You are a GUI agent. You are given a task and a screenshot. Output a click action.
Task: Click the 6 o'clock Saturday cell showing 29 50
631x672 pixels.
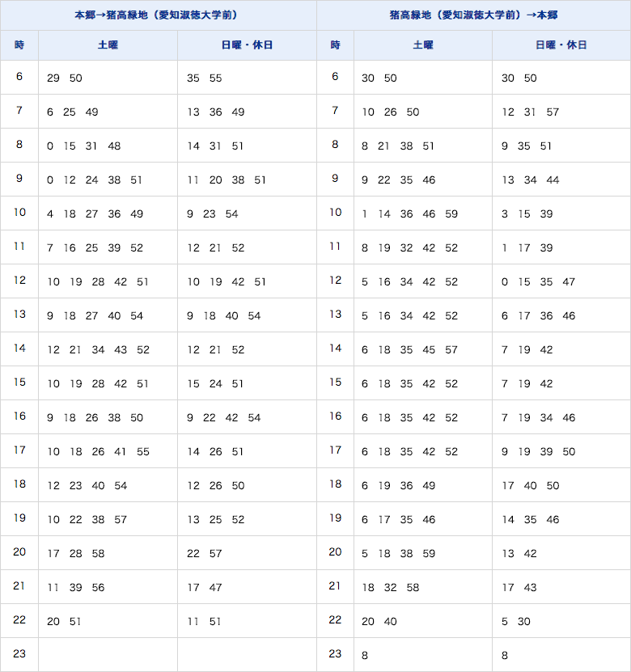pos(108,78)
